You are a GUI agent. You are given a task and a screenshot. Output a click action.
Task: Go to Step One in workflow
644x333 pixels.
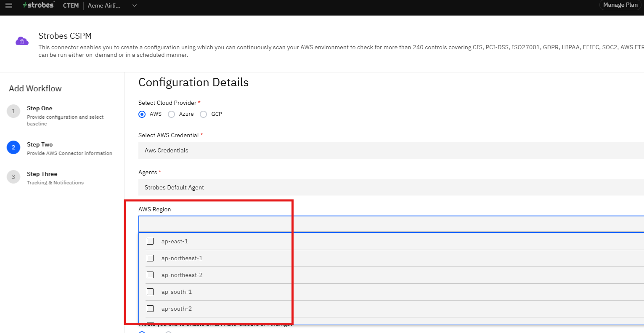point(40,108)
